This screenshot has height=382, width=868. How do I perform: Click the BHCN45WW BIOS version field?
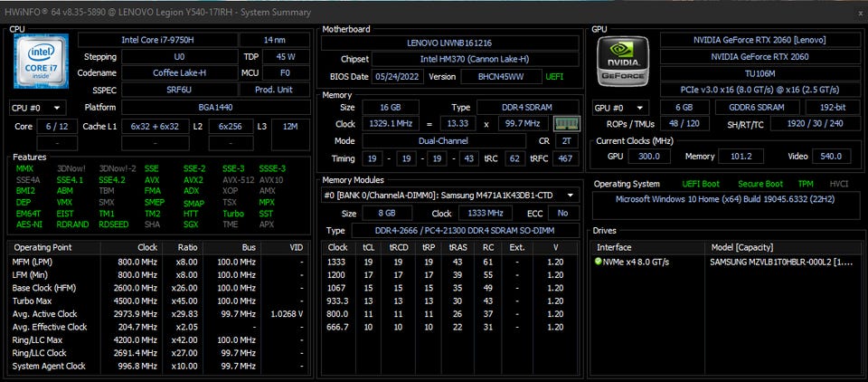501,77
